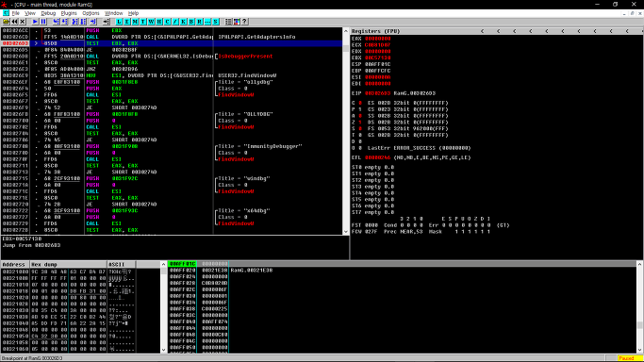Open Executable modules window (E icon)

click(x=127, y=22)
